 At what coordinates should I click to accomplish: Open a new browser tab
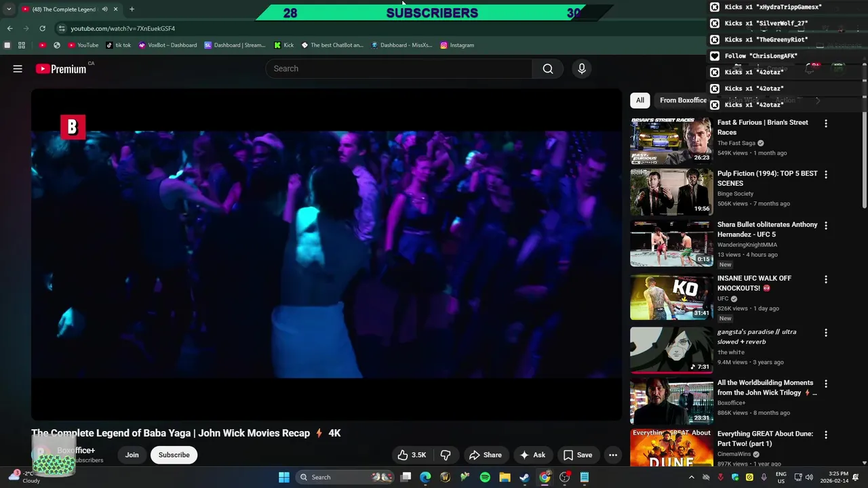(132, 9)
